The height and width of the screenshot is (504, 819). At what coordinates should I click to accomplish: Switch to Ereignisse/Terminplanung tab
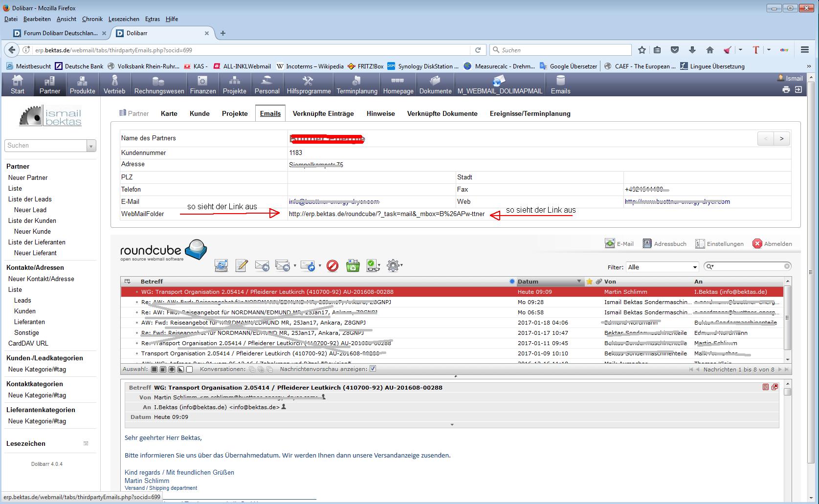pos(530,113)
